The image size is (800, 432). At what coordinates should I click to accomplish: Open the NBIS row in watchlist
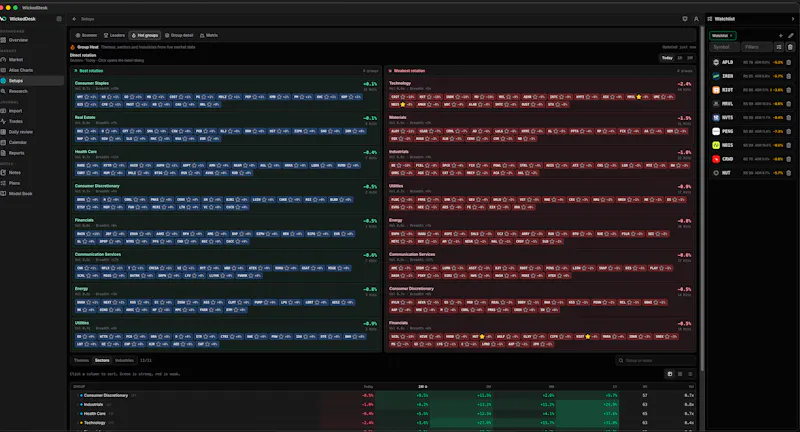click(752, 145)
